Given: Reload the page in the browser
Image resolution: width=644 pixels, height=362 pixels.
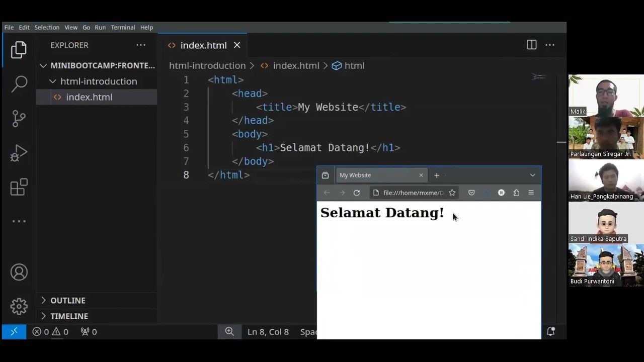Looking at the screenshot, I should [357, 193].
